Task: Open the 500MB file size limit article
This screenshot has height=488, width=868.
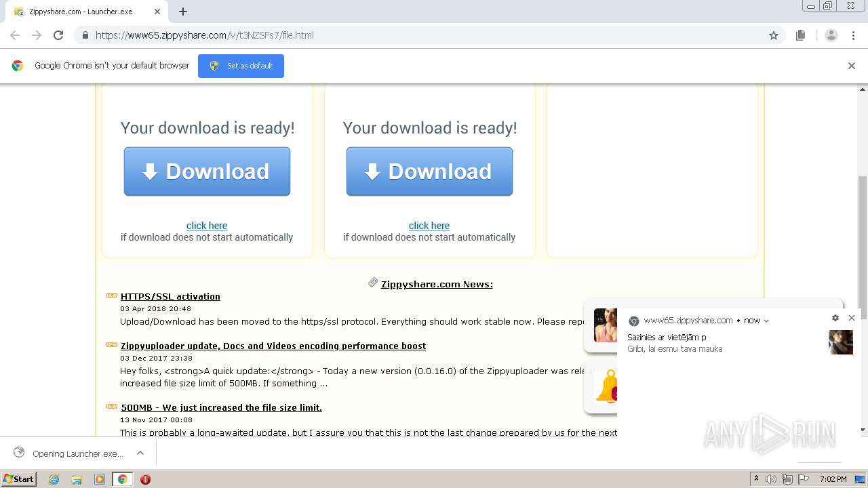Action: click(221, 408)
